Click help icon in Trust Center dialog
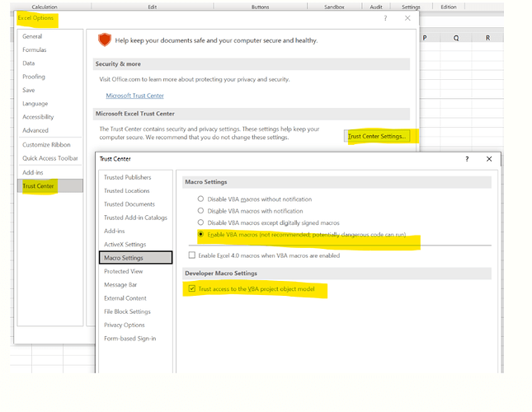Viewport: 532px width, 412px height. (467, 159)
